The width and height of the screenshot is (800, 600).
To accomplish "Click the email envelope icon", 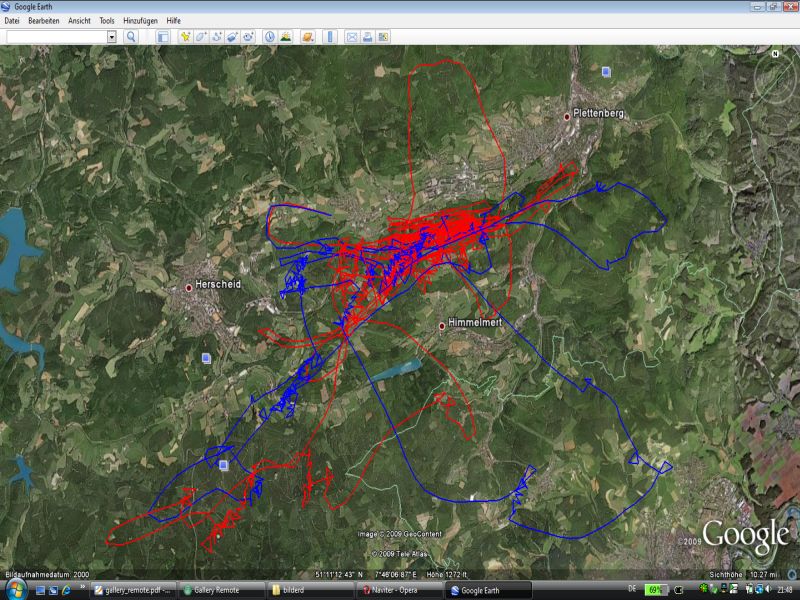I will [x=352, y=37].
